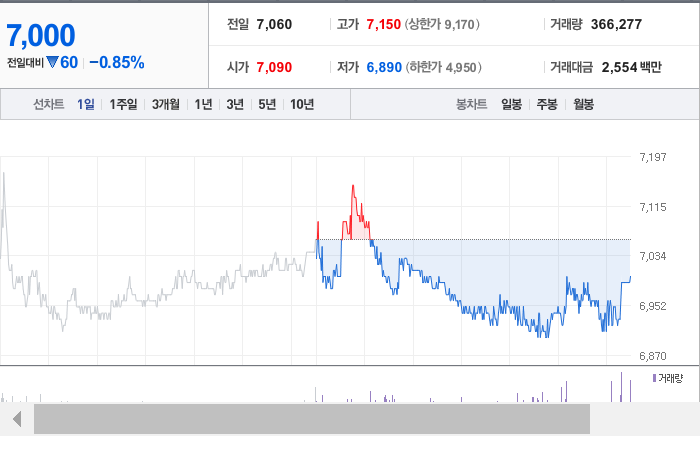Open the 일봉 candlestick chart
The height and width of the screenshot is (450, 700).
(x=511, y=104)
